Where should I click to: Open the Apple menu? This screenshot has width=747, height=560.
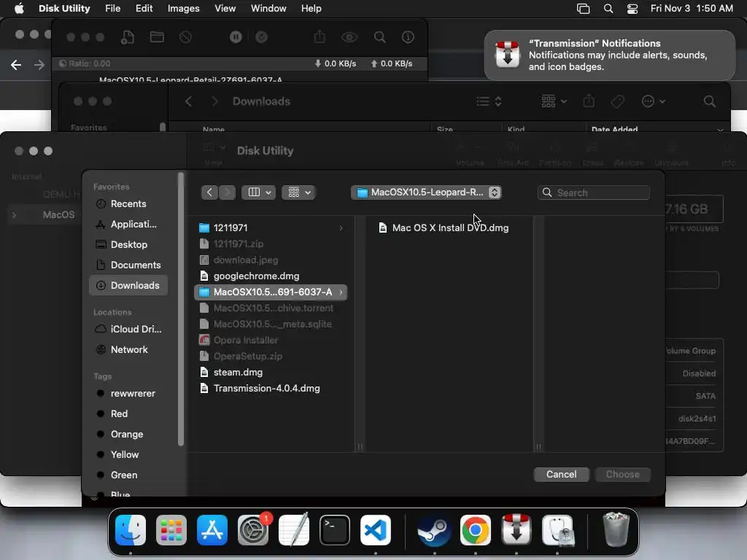click(x=19, y=9)
